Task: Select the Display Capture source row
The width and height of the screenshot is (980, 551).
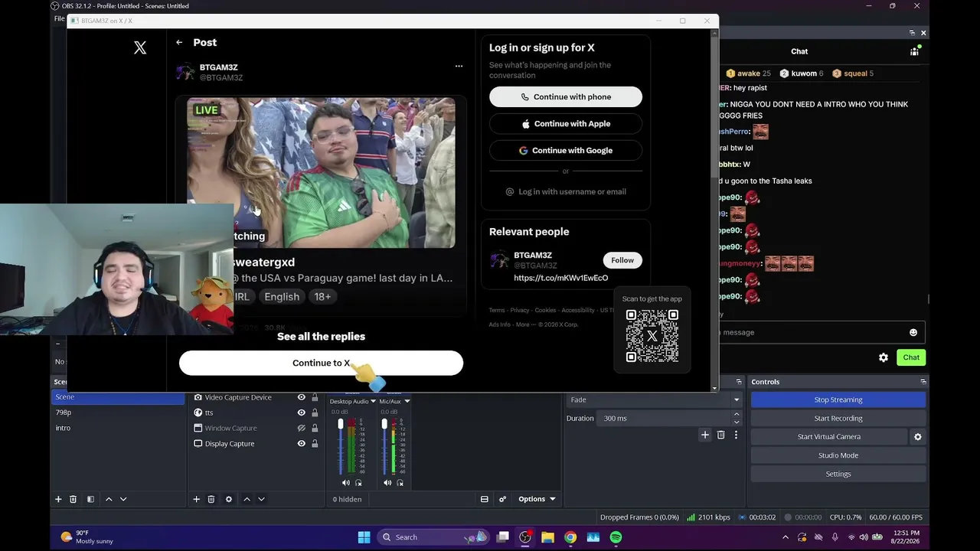Action: pyautogui.click(x=256, y=443)
